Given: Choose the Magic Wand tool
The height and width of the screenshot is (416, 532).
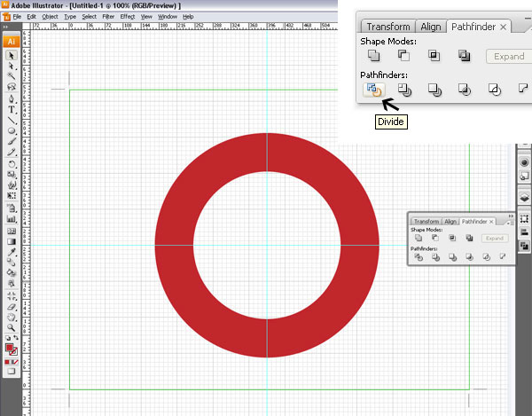Looking at the screenshot, I should point(12,76).
